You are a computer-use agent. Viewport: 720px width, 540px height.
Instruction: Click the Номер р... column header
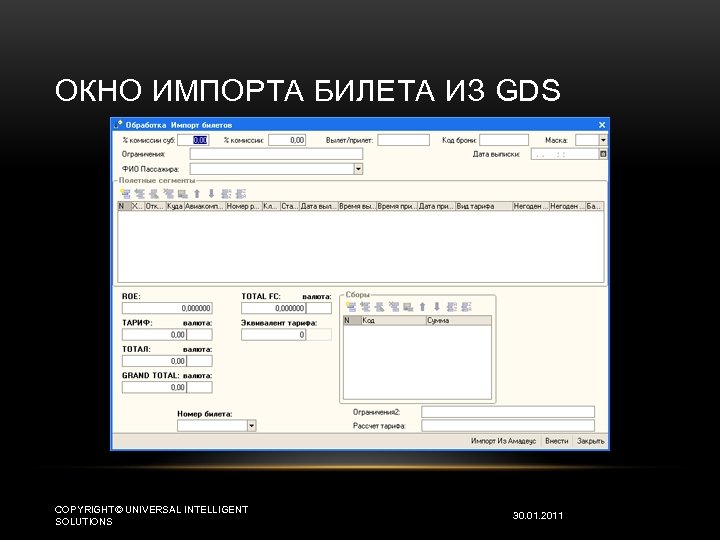244,206
